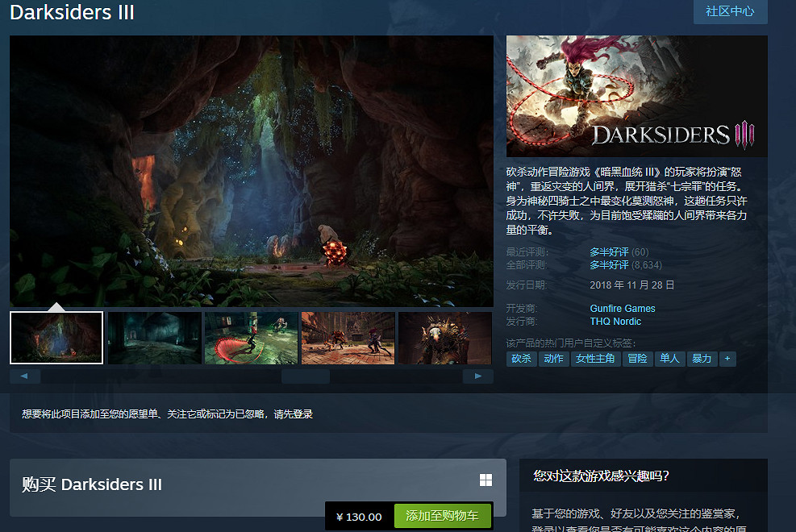Select the 女性主角 tag
The image size is (796, 532).
[x=595, y=359]
